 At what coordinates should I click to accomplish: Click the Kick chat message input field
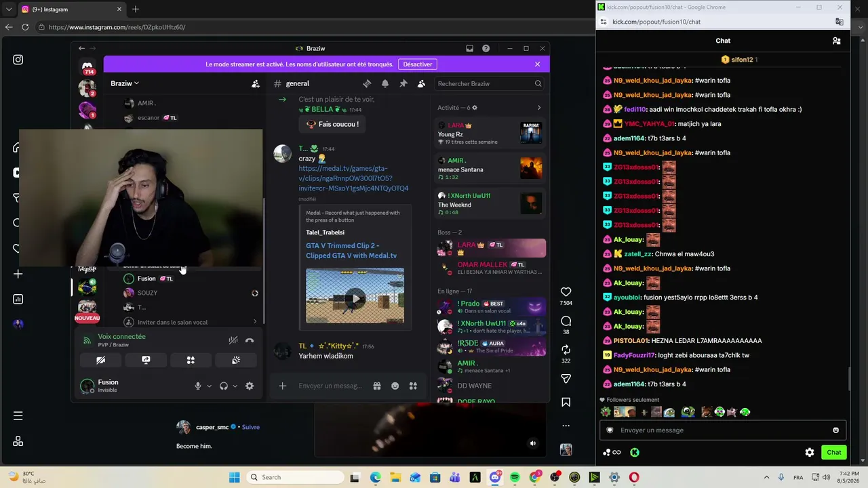point(722,430)
